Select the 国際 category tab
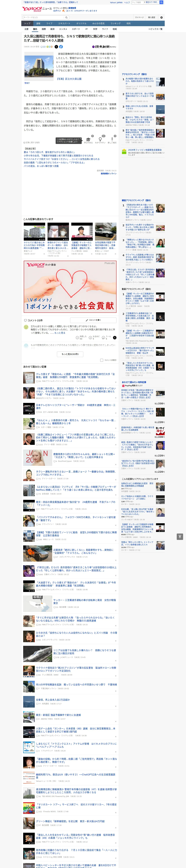 click(44, 29)
